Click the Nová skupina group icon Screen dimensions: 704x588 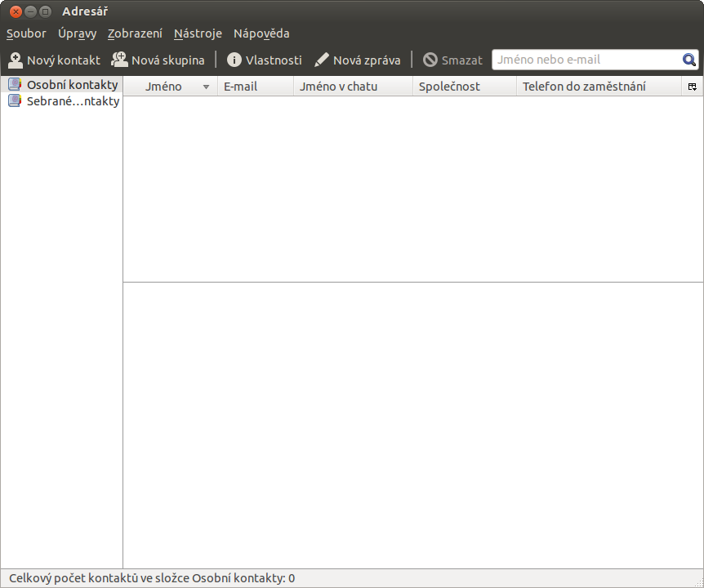tap(119, 60)
